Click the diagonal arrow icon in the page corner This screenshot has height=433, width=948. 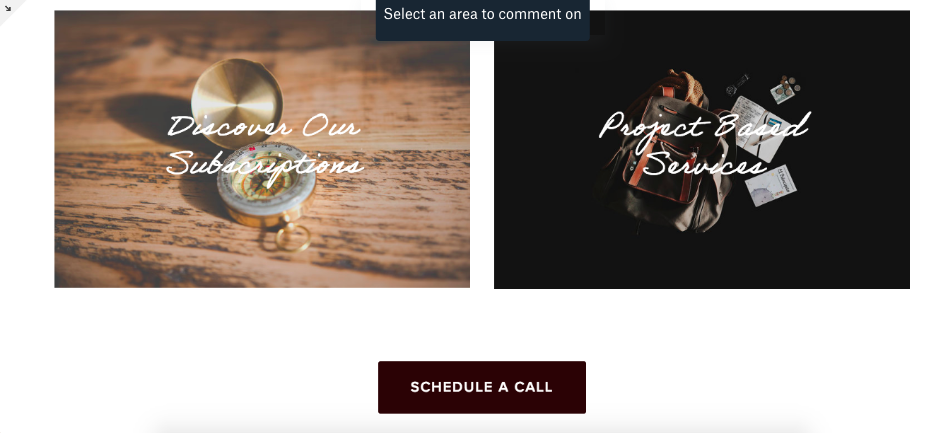pyautogui.click(x=8, y=8)
